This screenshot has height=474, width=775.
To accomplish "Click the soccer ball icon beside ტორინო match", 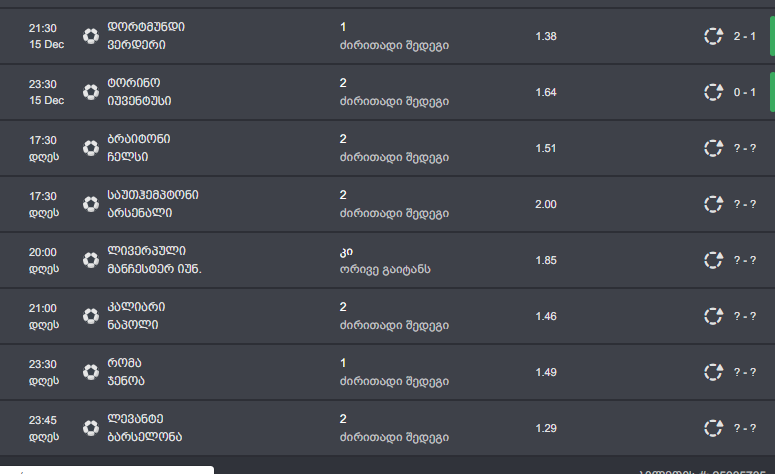I will coord(91,92).
